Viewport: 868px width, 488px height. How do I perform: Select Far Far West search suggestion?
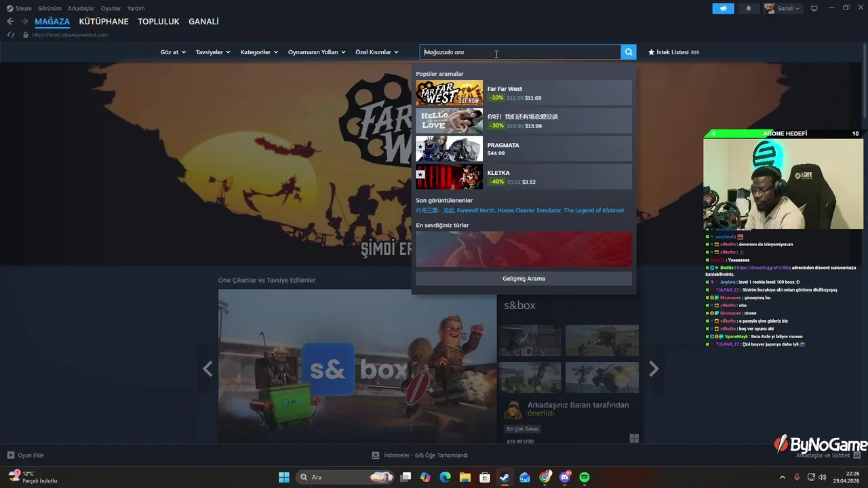coord(524,93)
